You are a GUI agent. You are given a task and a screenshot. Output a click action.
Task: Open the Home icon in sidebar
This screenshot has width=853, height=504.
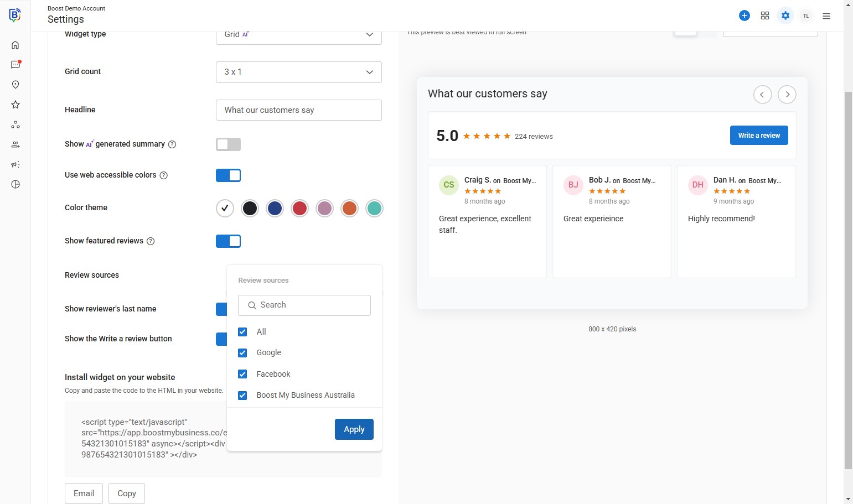[15, 45]
